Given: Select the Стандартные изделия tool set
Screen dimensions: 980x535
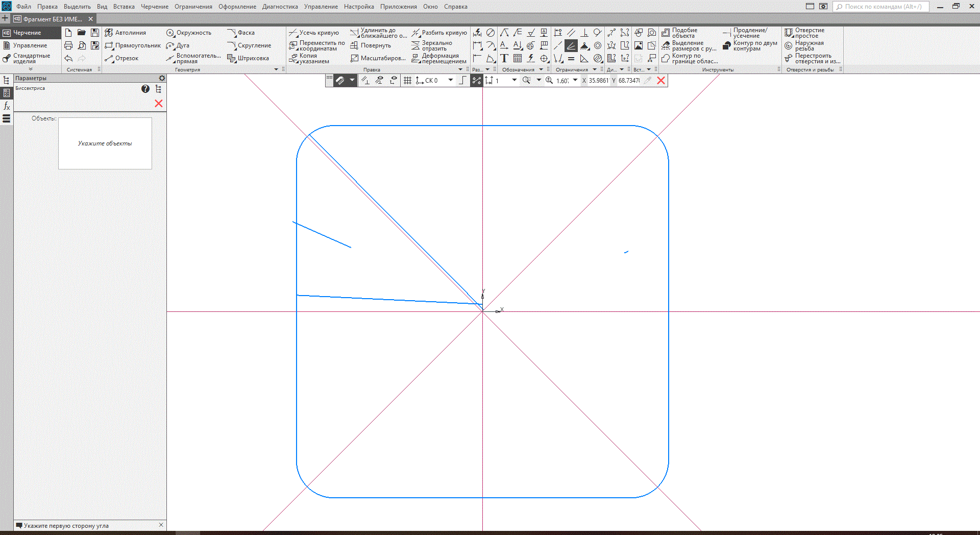Looking at the screenshot, I should (31, 58).
